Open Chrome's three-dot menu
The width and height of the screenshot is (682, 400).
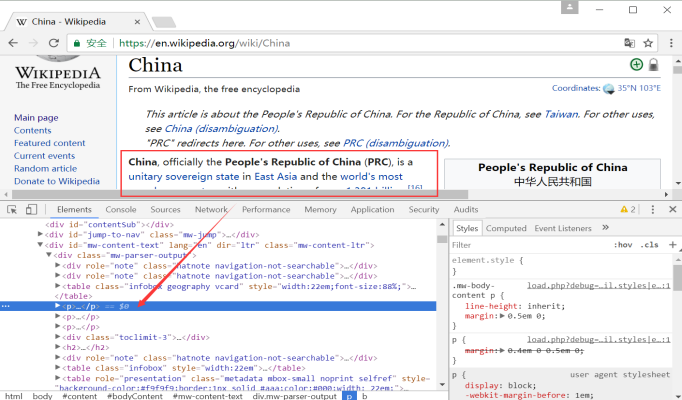tap(671, 43)
